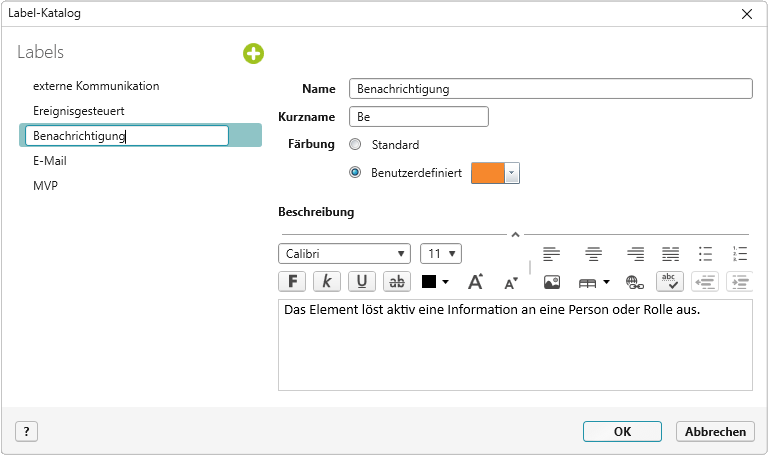Image resolution: width=768 pixels, height=455 pixels.
Task: Add a new label with green plus icon
Action: click(x=253, y=53)
